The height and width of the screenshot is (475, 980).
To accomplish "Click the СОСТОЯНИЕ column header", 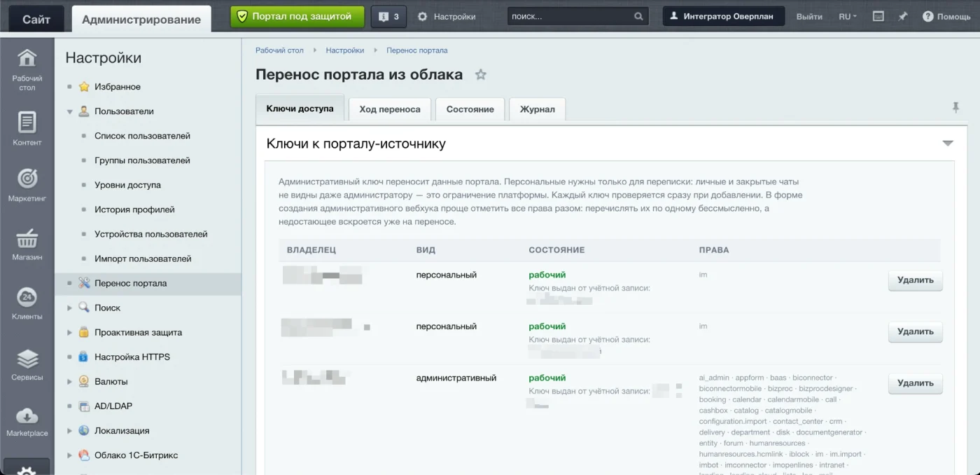I will click(556, 250).
